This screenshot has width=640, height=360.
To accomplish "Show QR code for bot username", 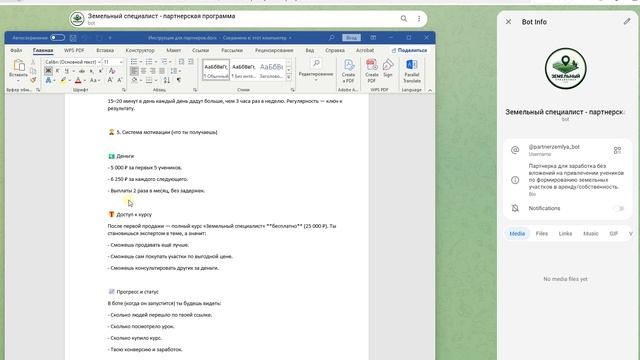I will click(x=617, y=150).
